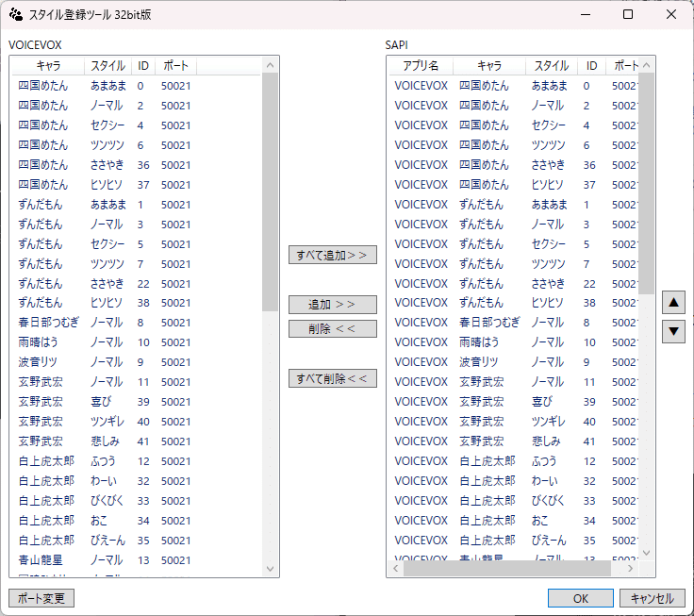Click SAPI horizontal scrollbar thumb

click(507, 568)
